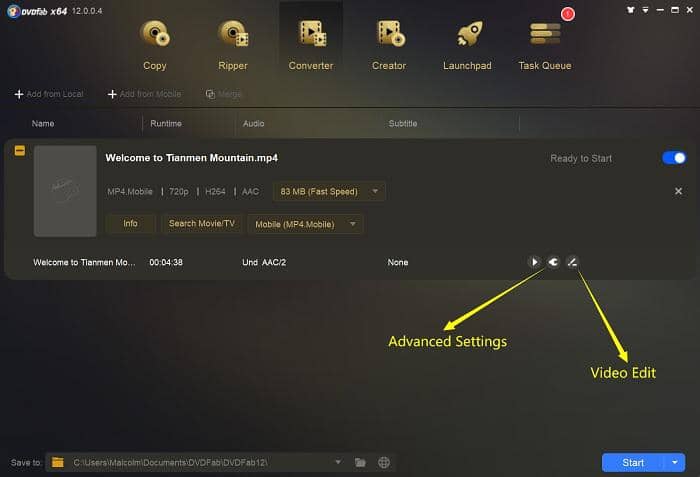Collapse the Tianmen Mountain task with minus icon
Image resolution: width=700 pixels, height=477 pixels.
[x=20, y=151]
